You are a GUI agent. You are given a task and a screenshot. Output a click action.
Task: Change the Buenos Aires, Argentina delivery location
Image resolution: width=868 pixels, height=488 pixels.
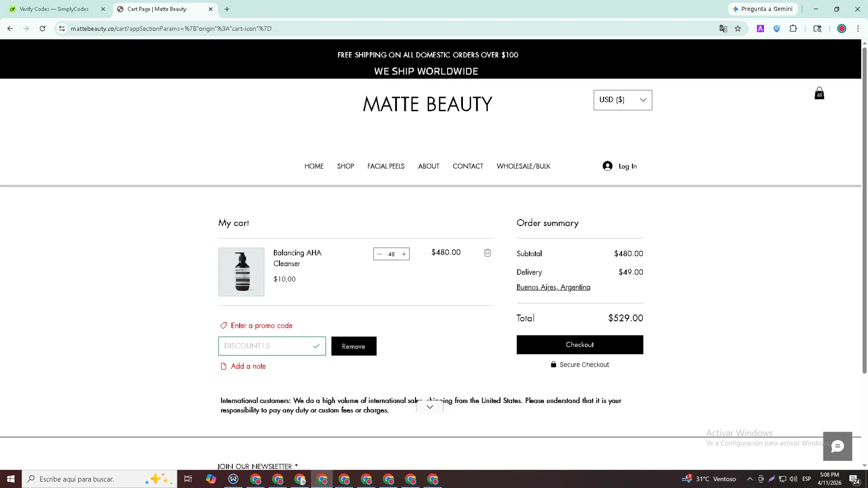click(553, 287)
